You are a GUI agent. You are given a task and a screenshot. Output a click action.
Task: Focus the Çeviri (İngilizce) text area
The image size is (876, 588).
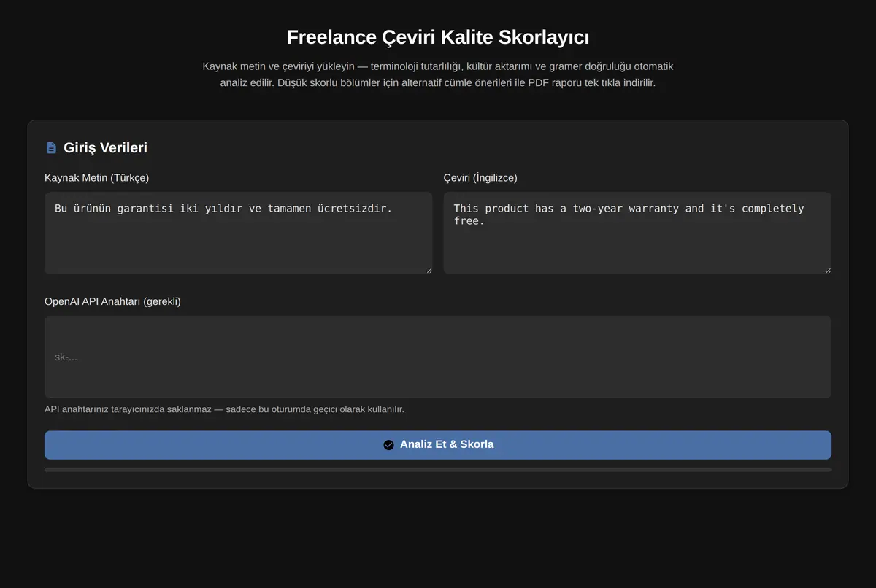point(637,233)
